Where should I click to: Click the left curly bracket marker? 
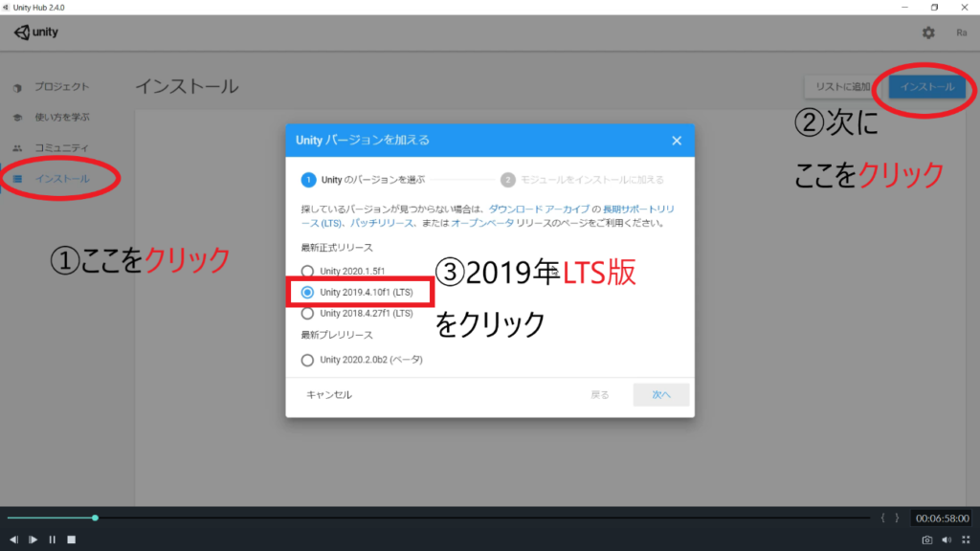click(x=882, y=518)
